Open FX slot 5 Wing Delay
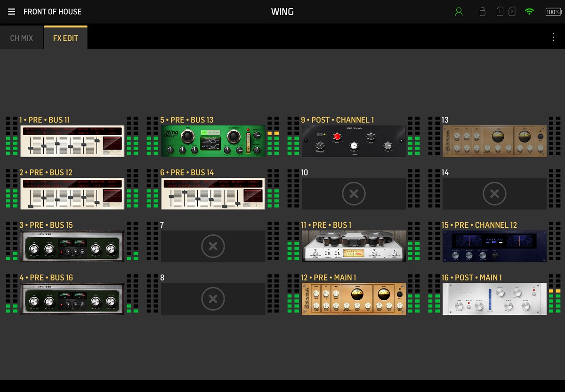This screenshot has height=392, width=565. pos(213,141)
